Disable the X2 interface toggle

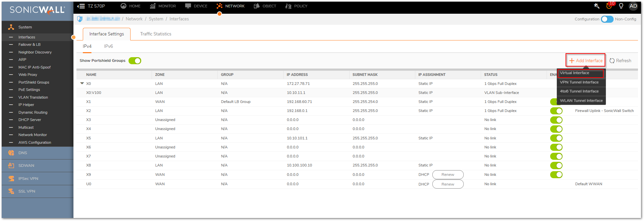pos(556,111)
